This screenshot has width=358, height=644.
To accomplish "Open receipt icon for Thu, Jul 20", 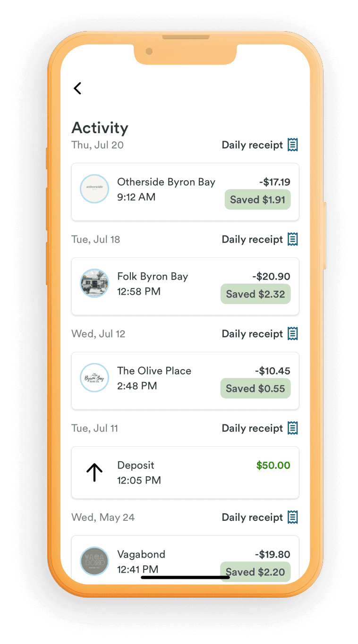I will (x=293, y=145).
